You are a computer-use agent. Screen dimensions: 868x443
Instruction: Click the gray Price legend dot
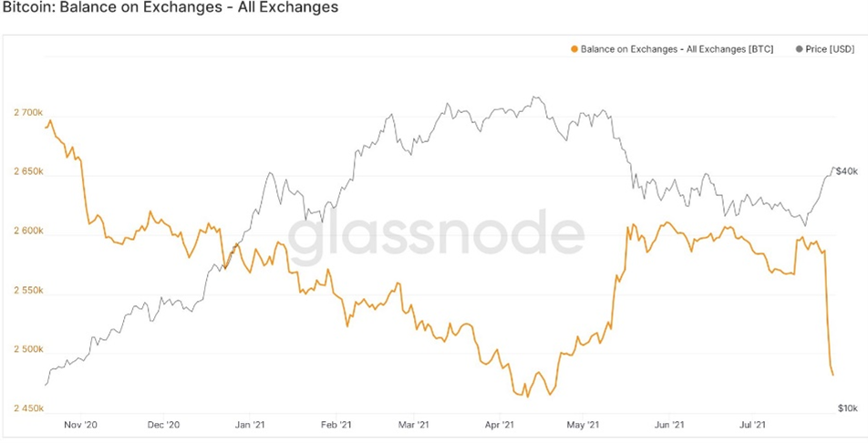pyautogui.click(x=800, y=49)
